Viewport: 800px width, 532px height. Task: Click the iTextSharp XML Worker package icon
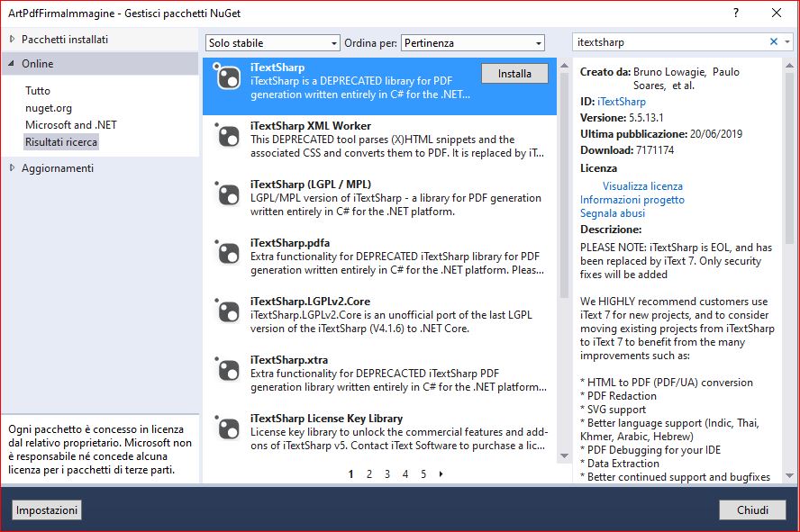point(227,136)
